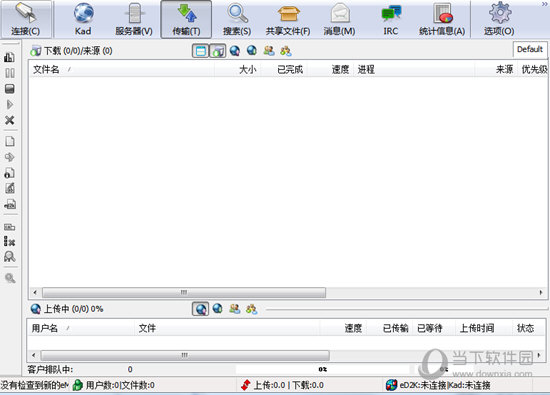Click the magnifier search sidebar icon
The image size is (550, 395).
pyautogui.click(x=10, y=278)
